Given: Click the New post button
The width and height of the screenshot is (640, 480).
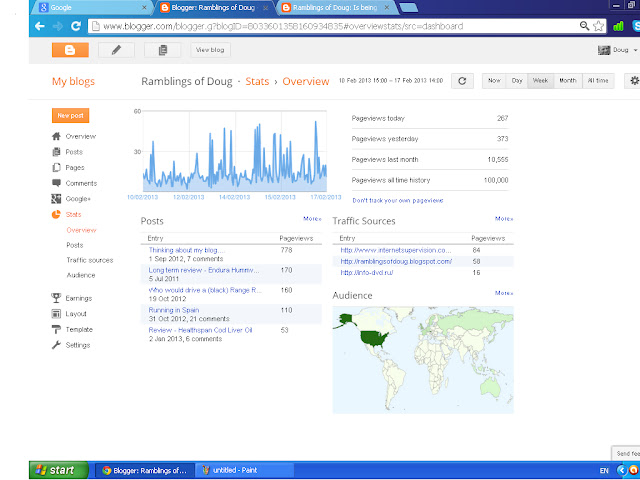Looking at the screenshot, I should (x=70, y=116).
